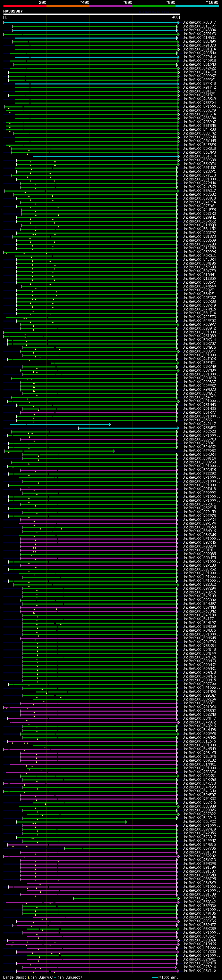The width and height of the screenshot is (222, 980).
Task: Click the UniRef100_A9TYF2 label
Action: click(x=199, y=87)
